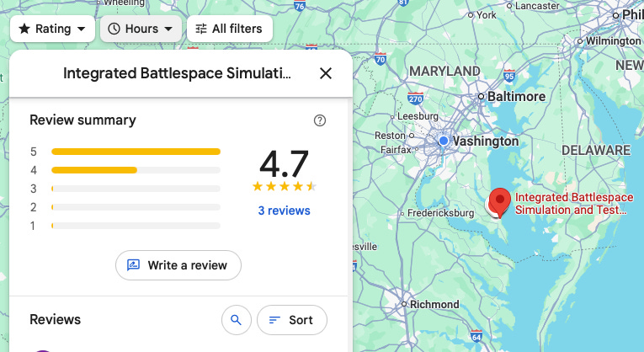Click the Reston label on the map
The image size is (644, 352).
390,135
